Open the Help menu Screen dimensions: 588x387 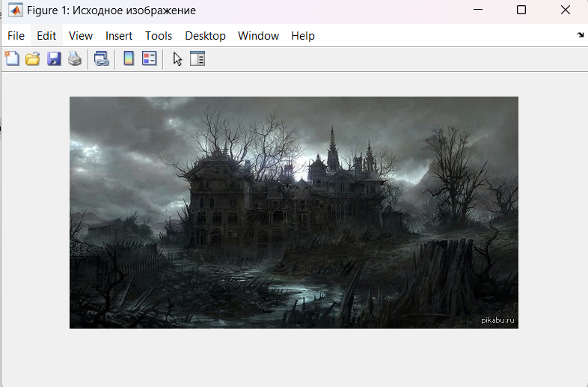303,36
